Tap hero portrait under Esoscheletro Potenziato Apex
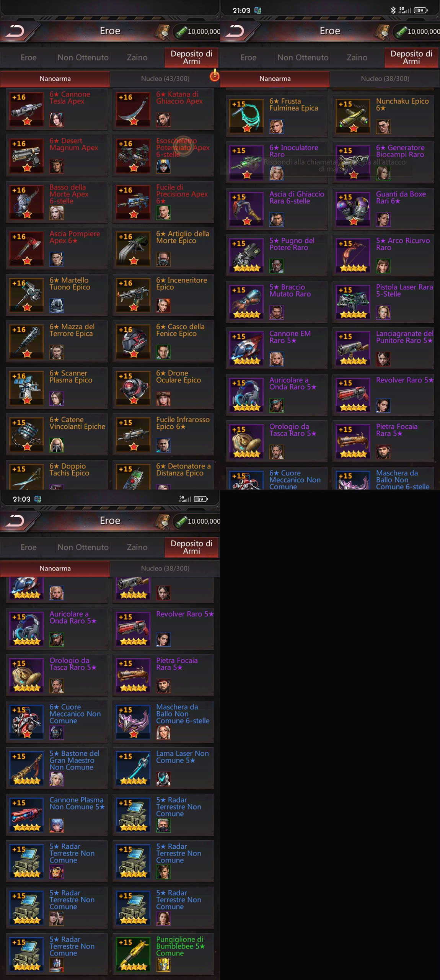This screenshot has width=440, height=980. tap(163, 166)
